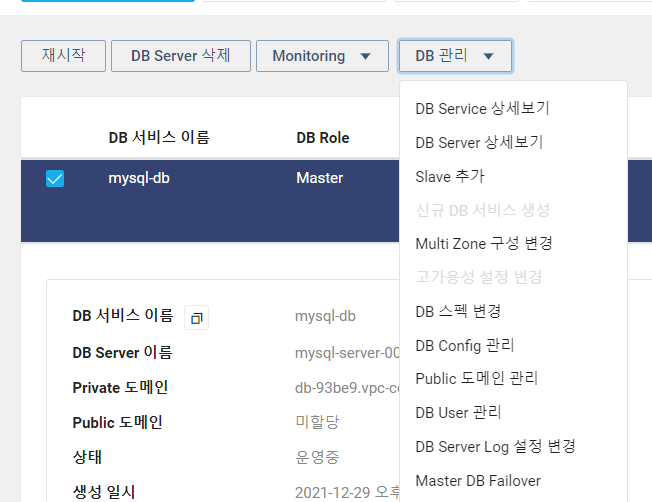The height and width of the screenshot is (502, 652).
Task: Click the 2021-12-29 creation date value
Action: [347, 492]
